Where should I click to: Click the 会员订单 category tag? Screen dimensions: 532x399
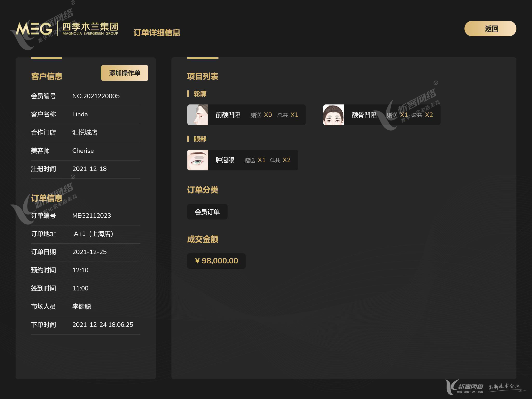pyautogui.click(x=207, y=212)
